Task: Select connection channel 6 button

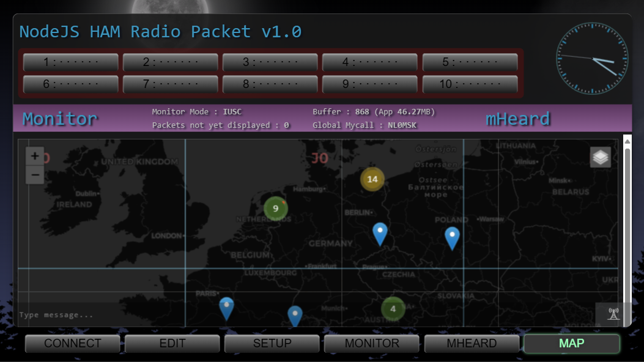Action: (71, 84)
